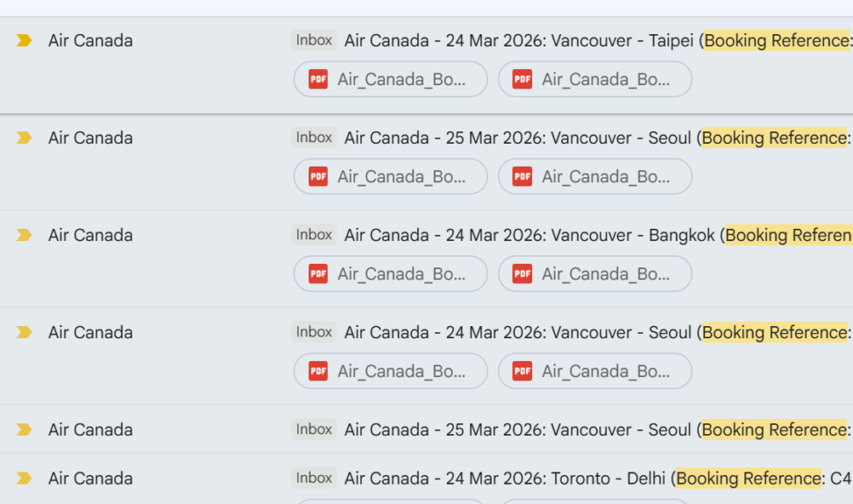The width and height of the screenshot is (853, 504).
Task: Click the highlighted Booking Reference text in the Bangkok email
Action: [788, 235]
